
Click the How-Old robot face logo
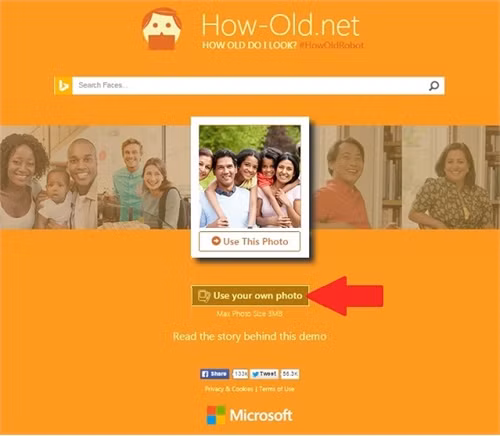[162, 29]
